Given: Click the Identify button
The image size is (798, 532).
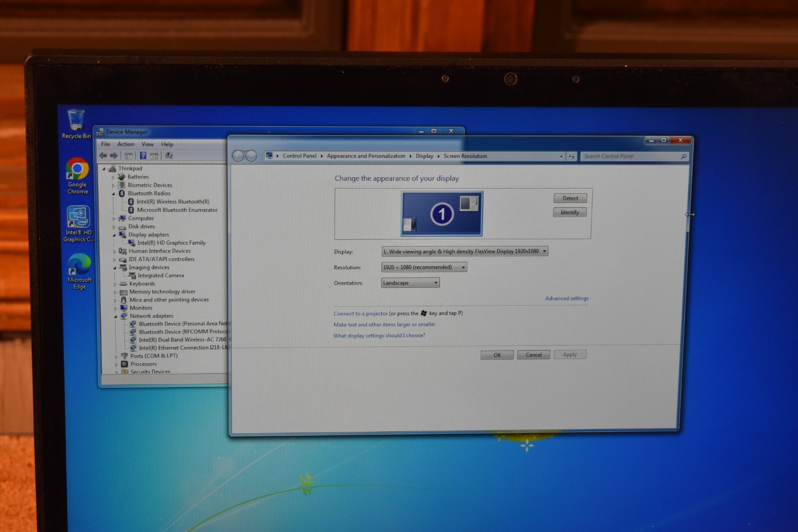Looking at the screenshot, I should point(570,212).
